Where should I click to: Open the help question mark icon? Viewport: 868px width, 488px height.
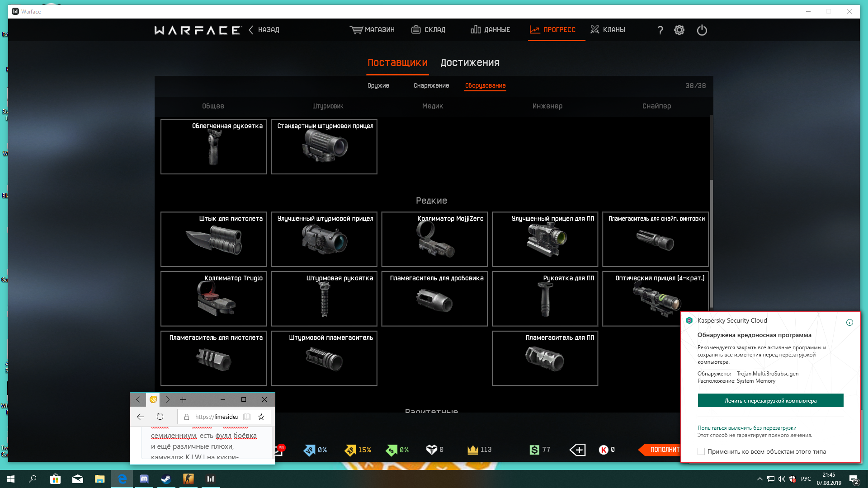[660, 30]
